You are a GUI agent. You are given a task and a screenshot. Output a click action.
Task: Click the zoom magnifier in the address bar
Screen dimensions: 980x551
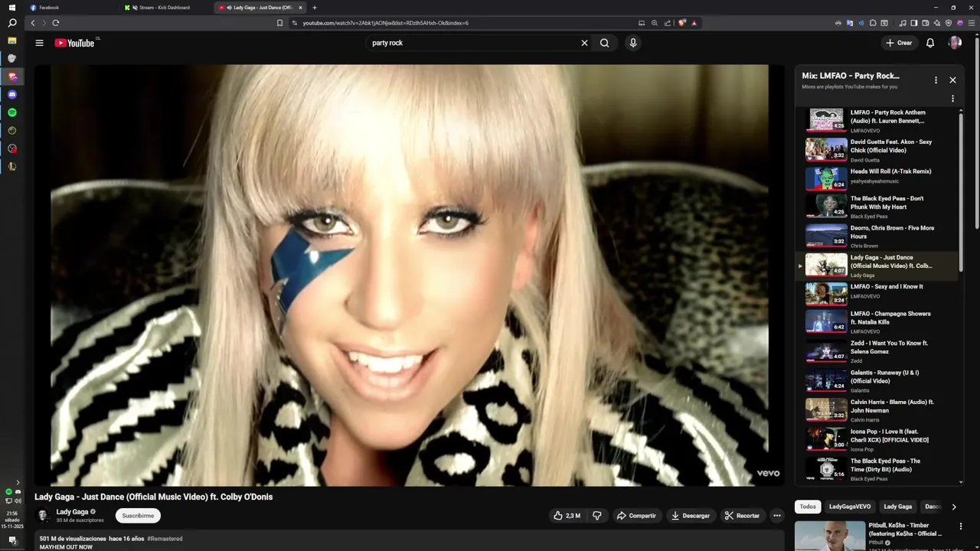click(x=655, y=23)
